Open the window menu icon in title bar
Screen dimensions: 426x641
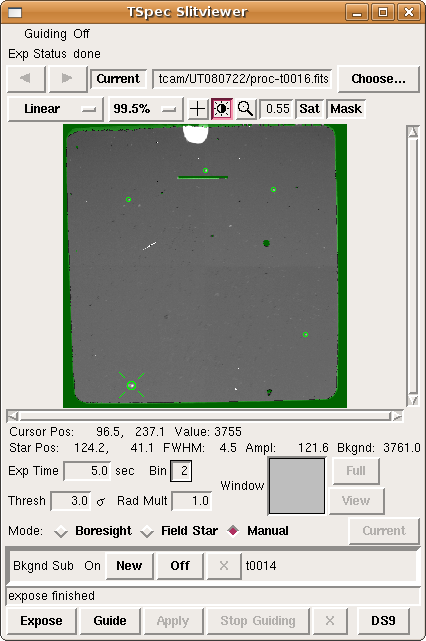coord(15,12)
